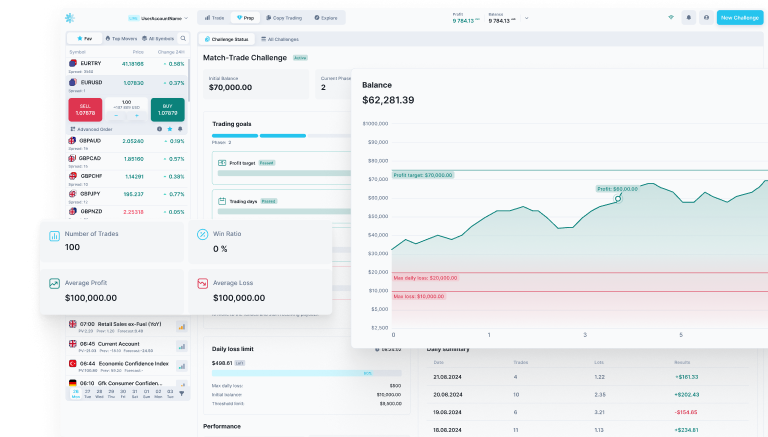Click the Average Loss trend icon
This screenshot has width=768, height=437.
203,284
